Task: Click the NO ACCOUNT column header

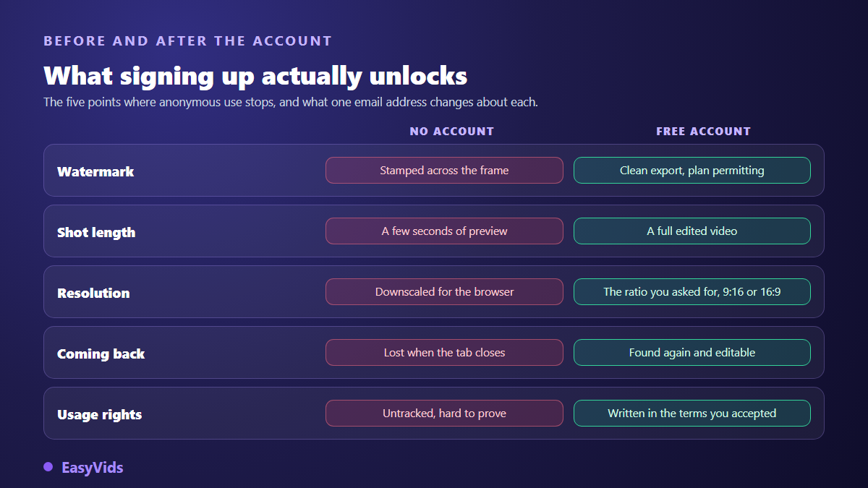Action: [x=452, y=132]
